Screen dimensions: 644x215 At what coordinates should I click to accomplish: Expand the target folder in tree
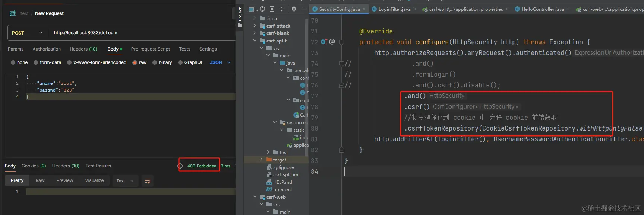point(261,160)
